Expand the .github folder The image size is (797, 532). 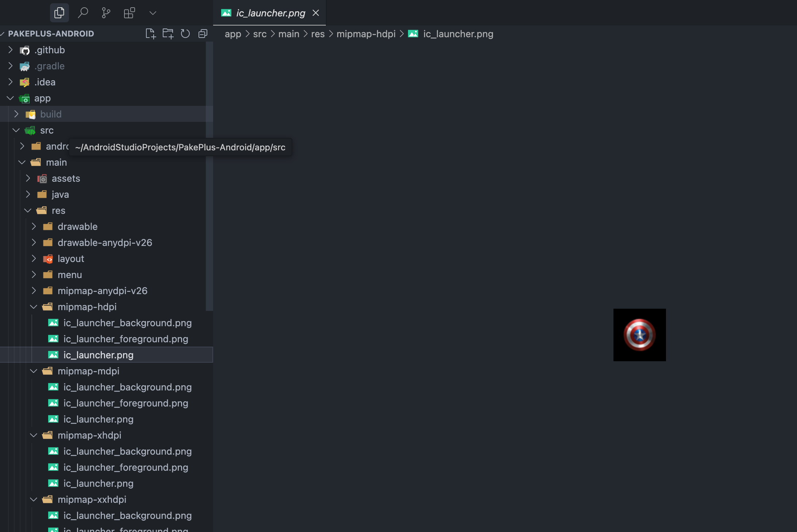point(50,50)
